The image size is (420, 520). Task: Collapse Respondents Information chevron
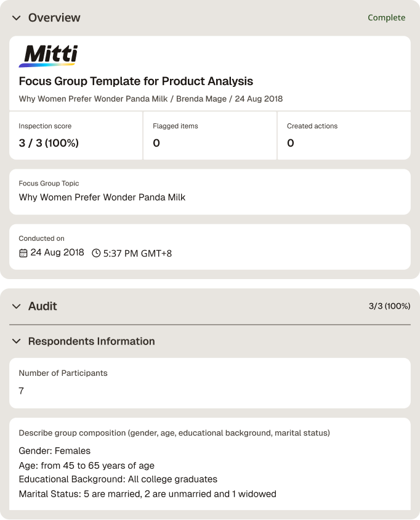(x=16, y=341)
